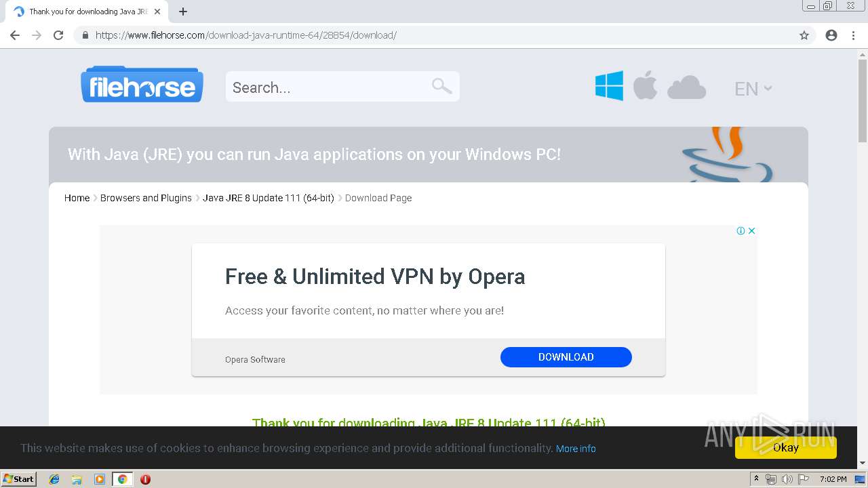Click the red stop-sign taskbar icon
This screenshot has height=488, width=868.
145,479
